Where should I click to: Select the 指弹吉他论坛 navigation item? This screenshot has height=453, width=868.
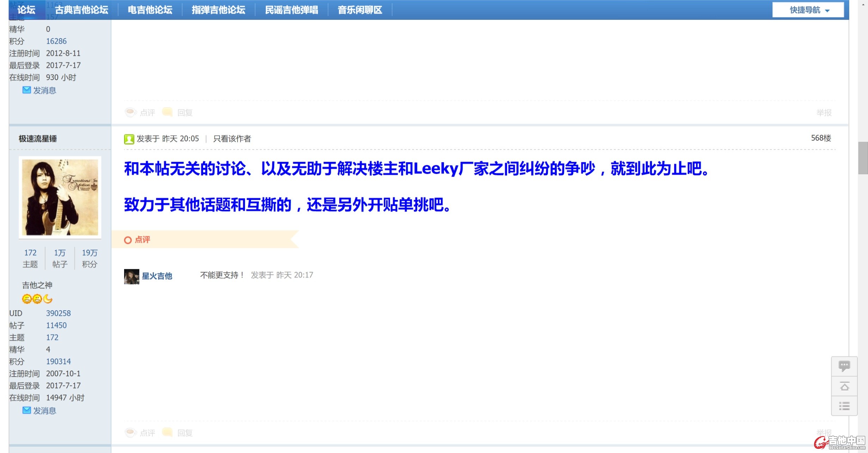(218, 10)
